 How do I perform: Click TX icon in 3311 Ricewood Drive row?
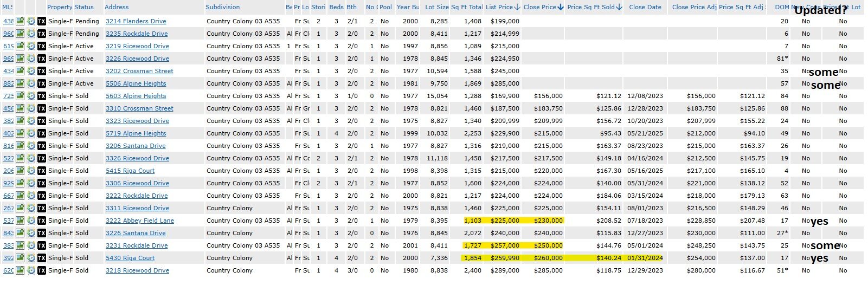[x=41, y=208]
